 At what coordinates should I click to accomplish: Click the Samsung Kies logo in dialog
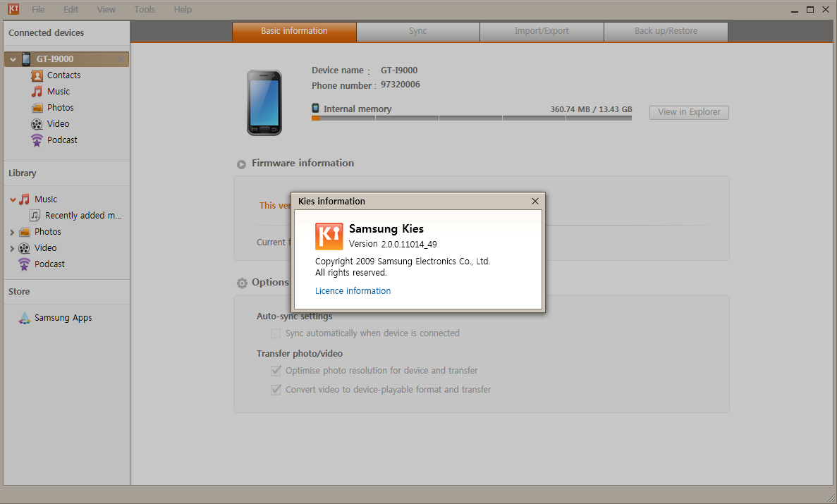pos(329,236)
